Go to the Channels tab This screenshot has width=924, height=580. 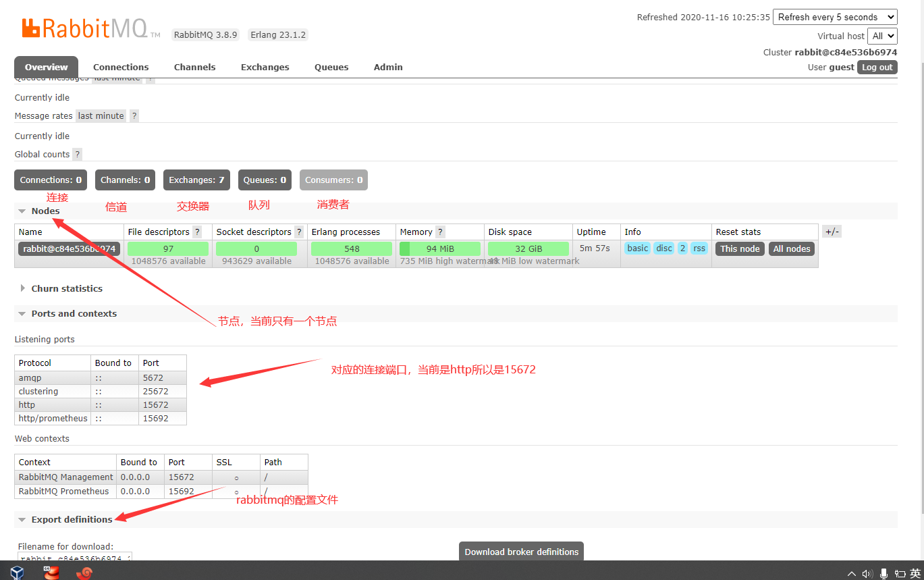point(194,67)
